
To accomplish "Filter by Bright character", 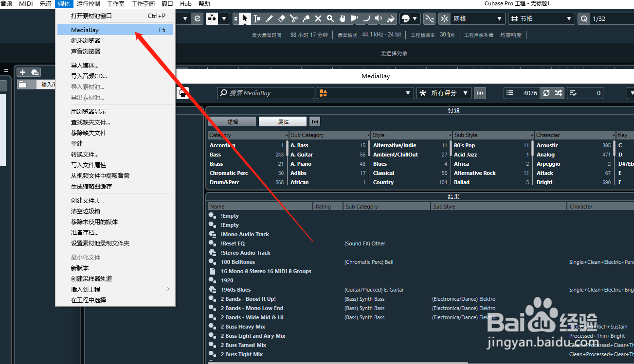I will (574, 182).
